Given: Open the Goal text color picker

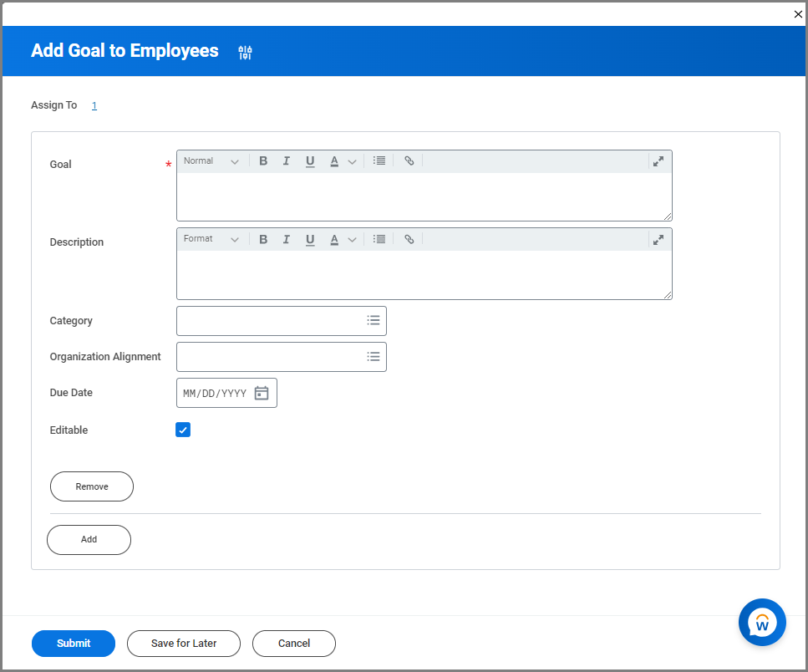Looking at the screenshot, I should coord(341,161).
